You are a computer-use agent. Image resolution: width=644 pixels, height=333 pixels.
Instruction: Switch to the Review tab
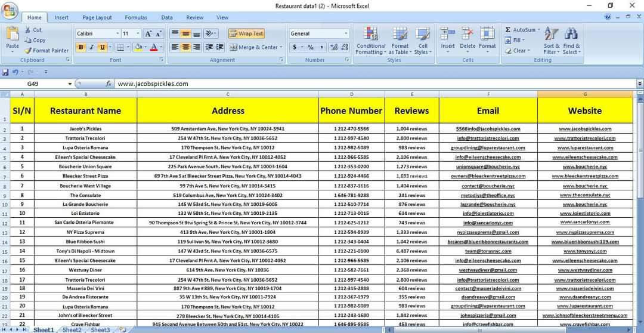tap(194, 18)
